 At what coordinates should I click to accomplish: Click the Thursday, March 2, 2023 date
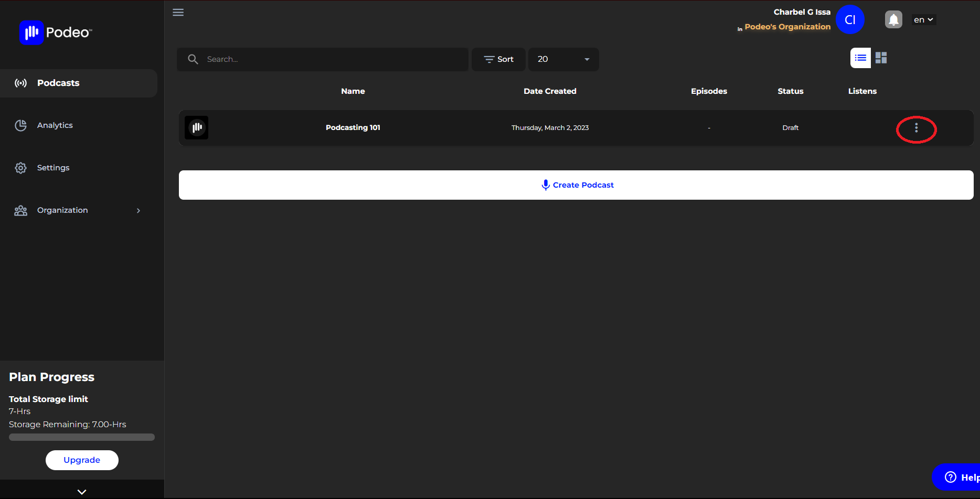coord(550,128)
